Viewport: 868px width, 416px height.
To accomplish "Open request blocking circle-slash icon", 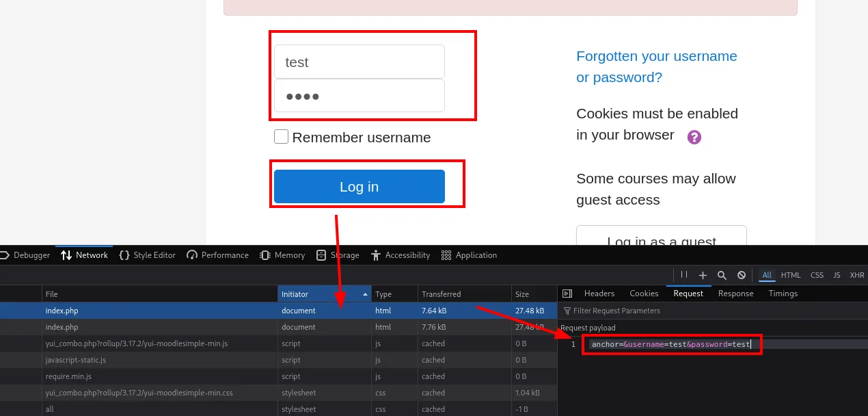I will [742, 275].
